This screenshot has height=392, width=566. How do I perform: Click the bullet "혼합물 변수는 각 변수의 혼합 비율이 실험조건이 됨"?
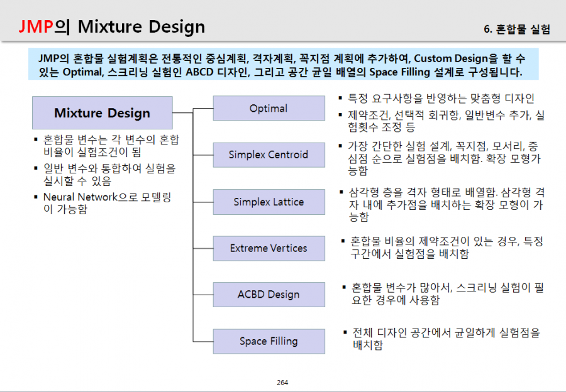coord(107,146)
